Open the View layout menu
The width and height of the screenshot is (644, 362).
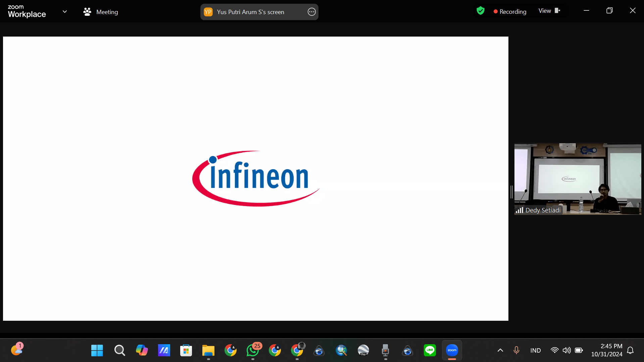pyautogui.click(x=549, y=11)
